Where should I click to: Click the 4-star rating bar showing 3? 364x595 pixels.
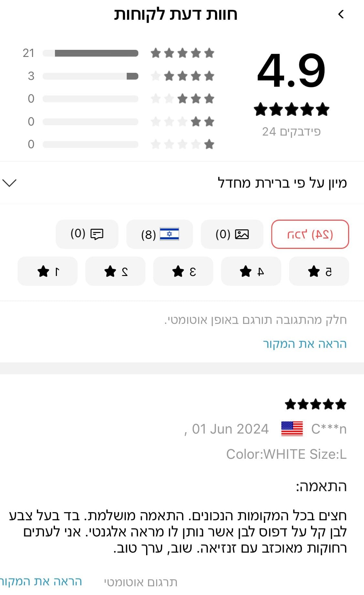pos(91,76)
